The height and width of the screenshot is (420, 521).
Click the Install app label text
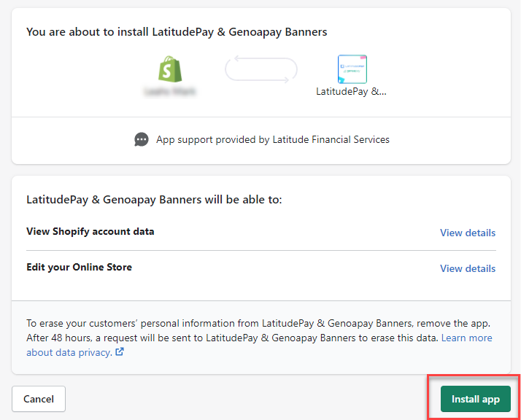(476, 399)
